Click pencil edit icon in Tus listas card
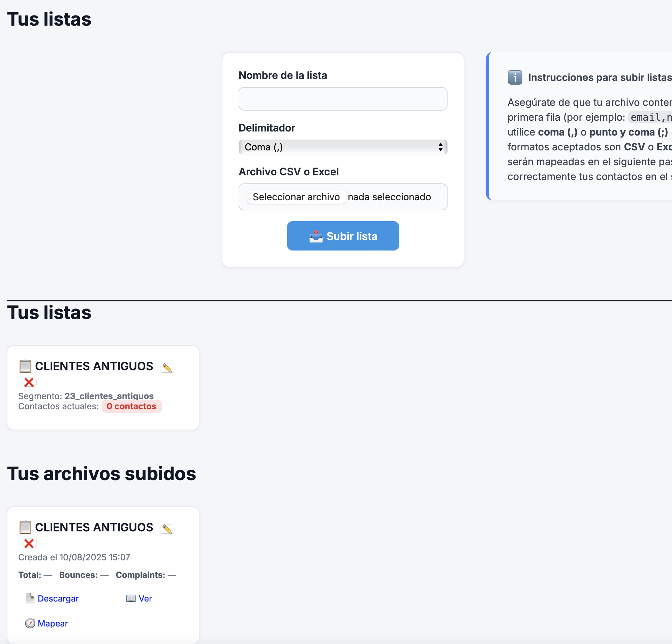 [167, 368]
